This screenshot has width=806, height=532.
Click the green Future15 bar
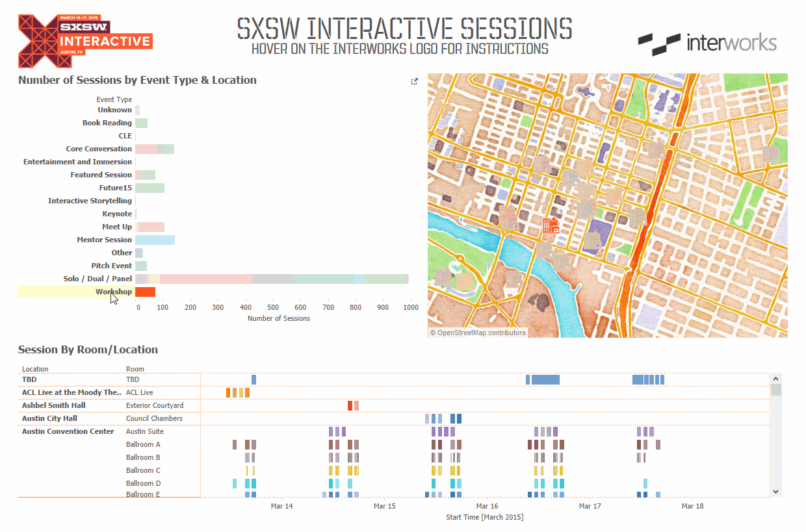click(149, 188)
